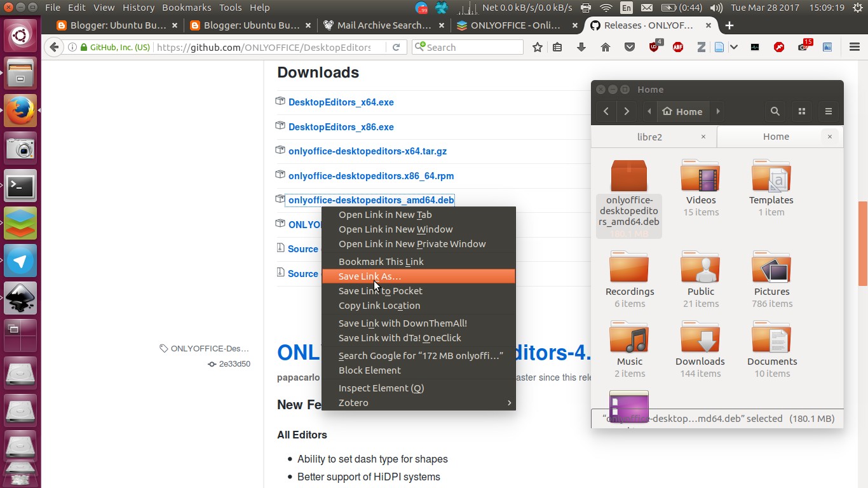The width and height of the screenshot is (868, 488).
Task: Click the volume speaker icon in top panel
Action: pos(716,8)
